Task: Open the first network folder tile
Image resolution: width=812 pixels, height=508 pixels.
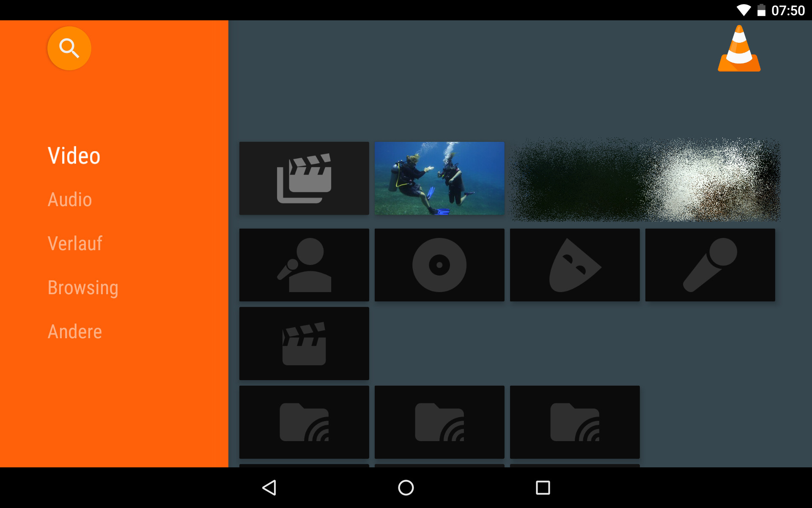Action: pos(304,422)
